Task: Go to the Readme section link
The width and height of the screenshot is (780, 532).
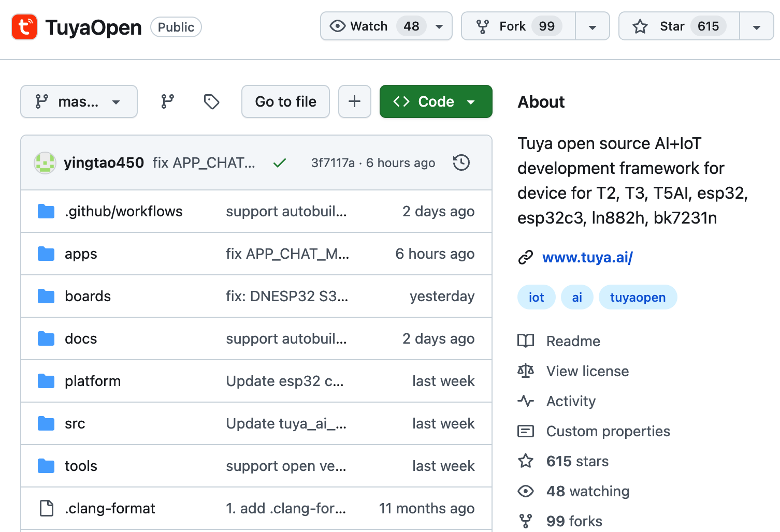Action: tap(573, 341)
